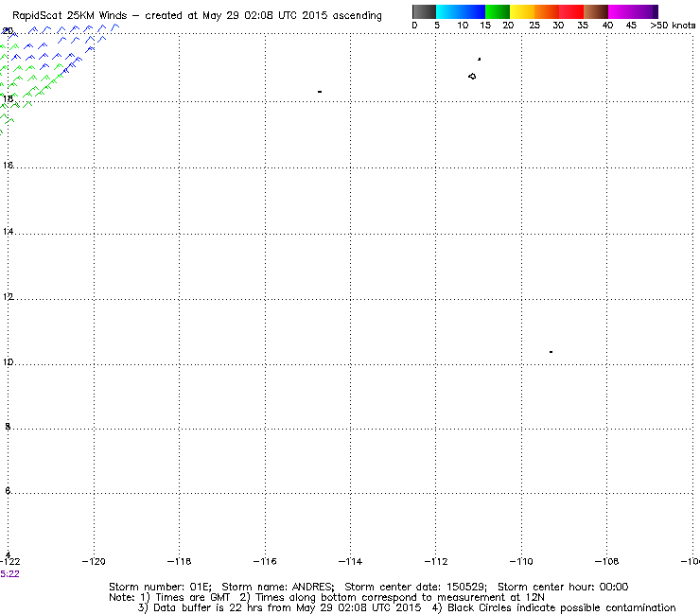This screenshot has height=615, width=700.
Task: Click 'Storm center date: 150529;' text
Action: [415, 587]
